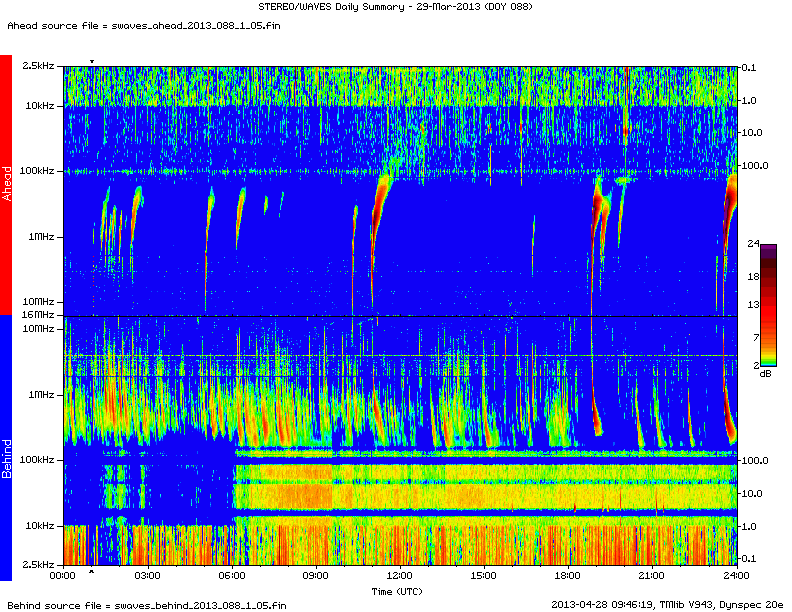Click the 2.5kHz label at the top left
Image resolution: width=792 pixels, height=612 pixels.
(x=38, y=66)
